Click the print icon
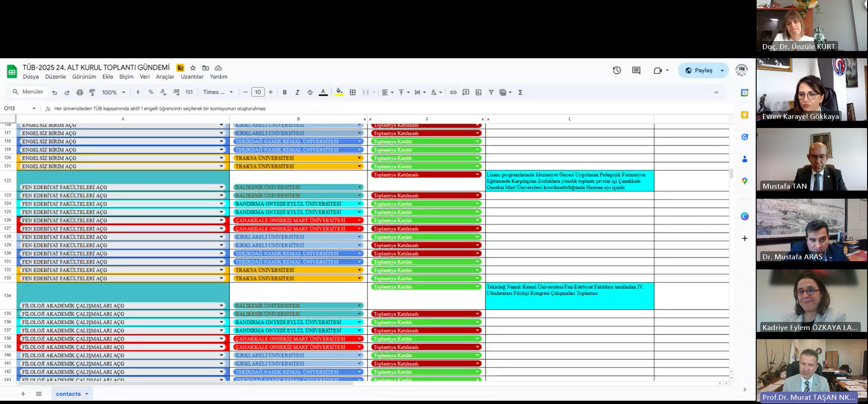Screen dimensions: 868x404 coord(80,92)
